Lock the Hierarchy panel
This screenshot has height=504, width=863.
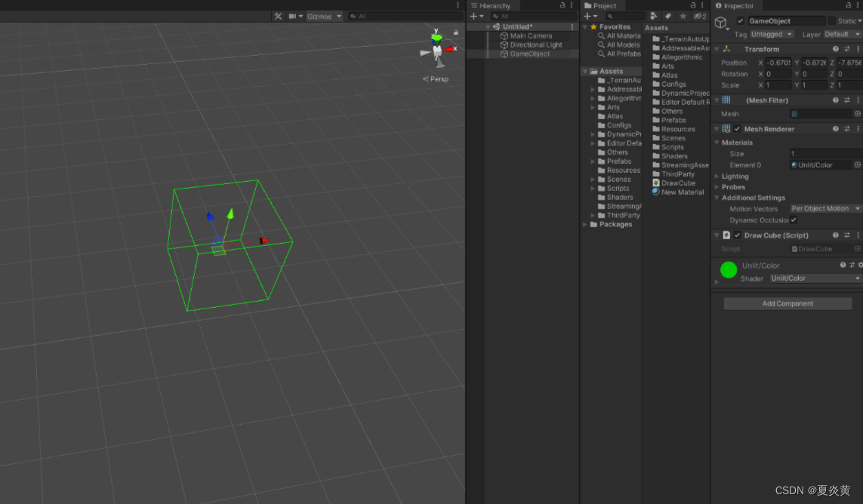562,5
